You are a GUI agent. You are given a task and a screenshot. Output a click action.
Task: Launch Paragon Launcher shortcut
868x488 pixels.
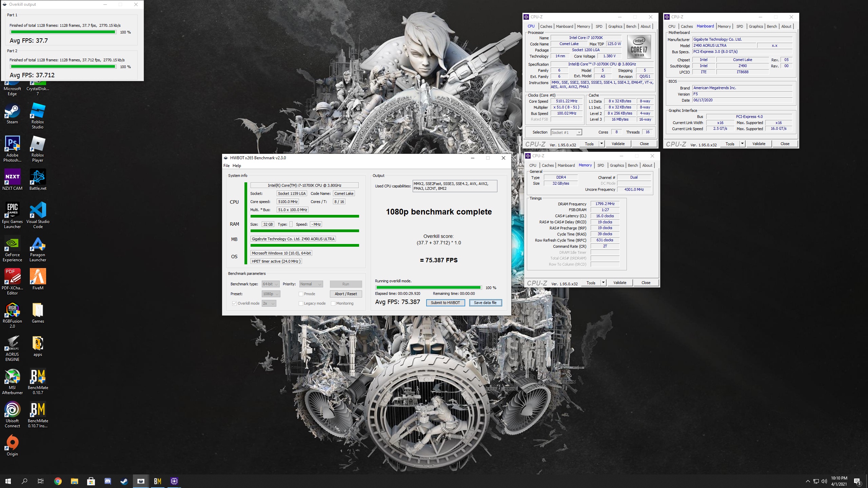(38, 249)
